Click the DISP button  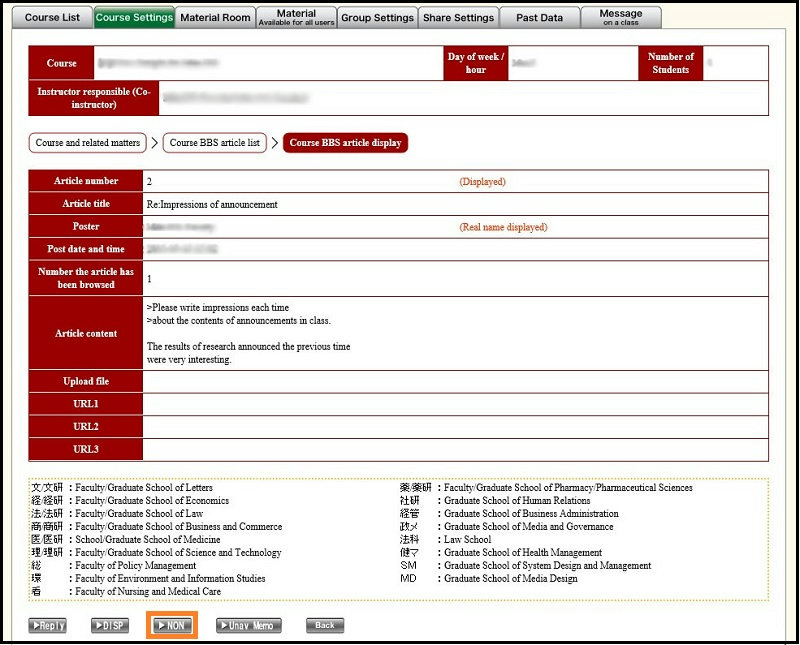pyautogui.click(x=110, y=626)
